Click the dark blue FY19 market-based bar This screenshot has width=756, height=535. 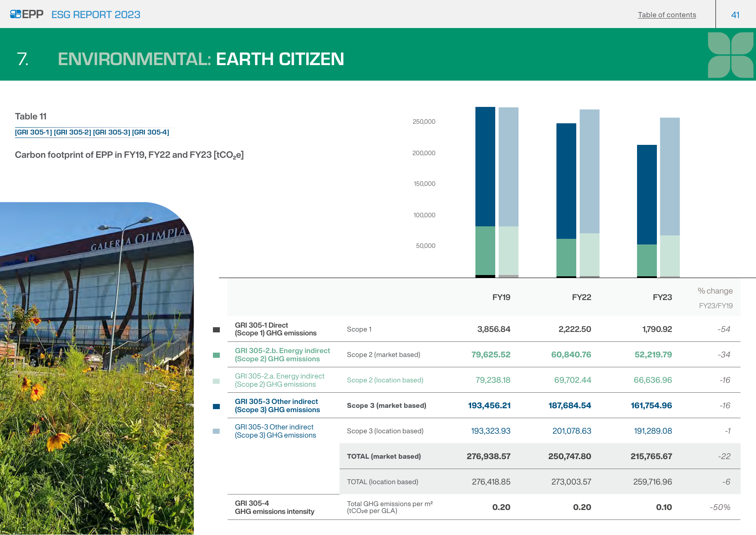point(485,166)
